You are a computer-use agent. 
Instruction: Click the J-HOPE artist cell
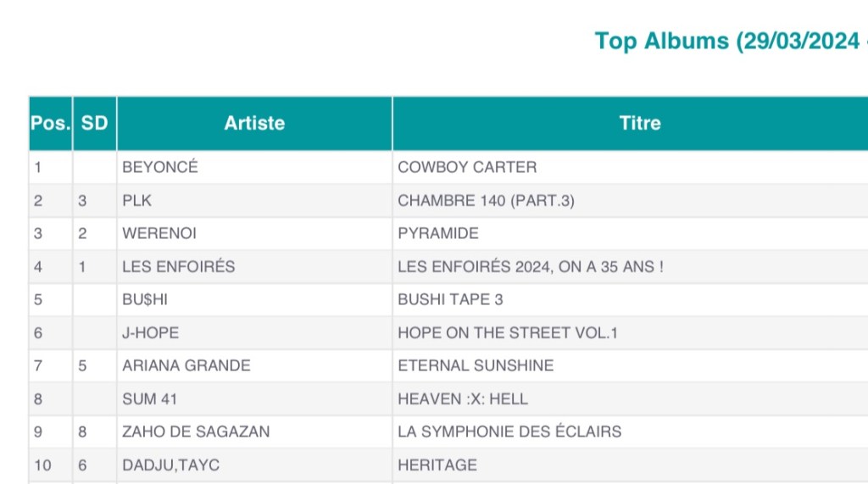pyautogui.click(x=151, y=332)
